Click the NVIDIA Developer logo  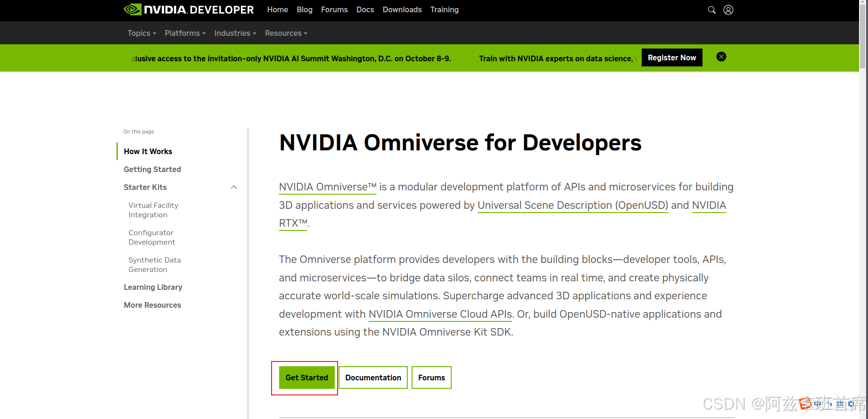click(189, 10)
